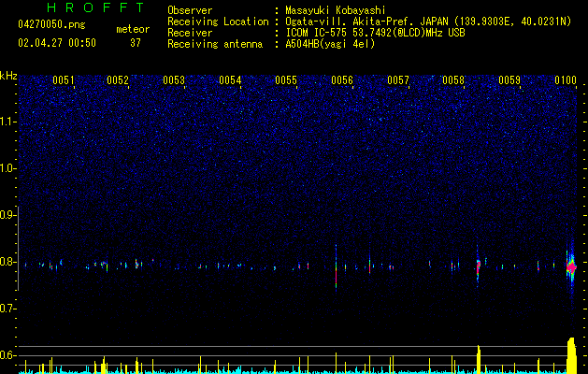588x374 pixels.
Task: Click the meteor count 37
Action: (136, 43)
